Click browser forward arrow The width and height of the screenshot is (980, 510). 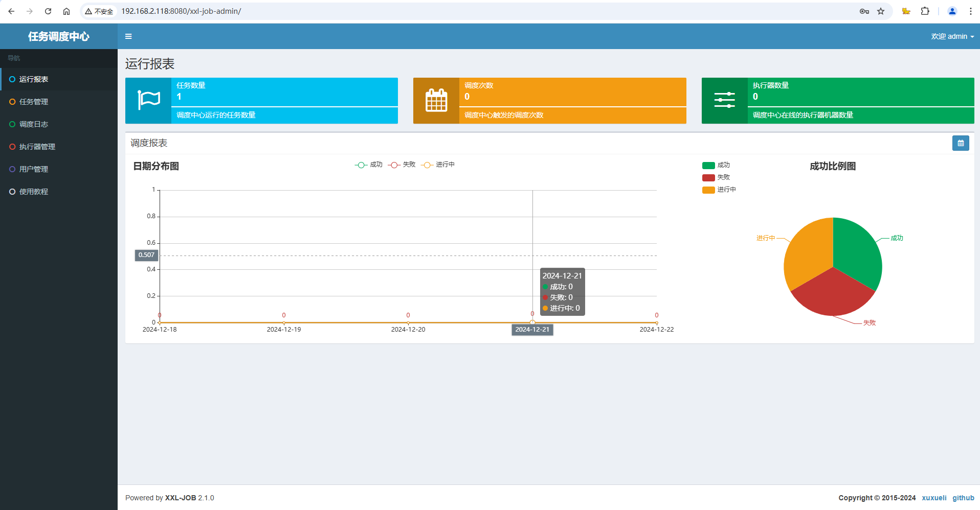click(30, 11)
